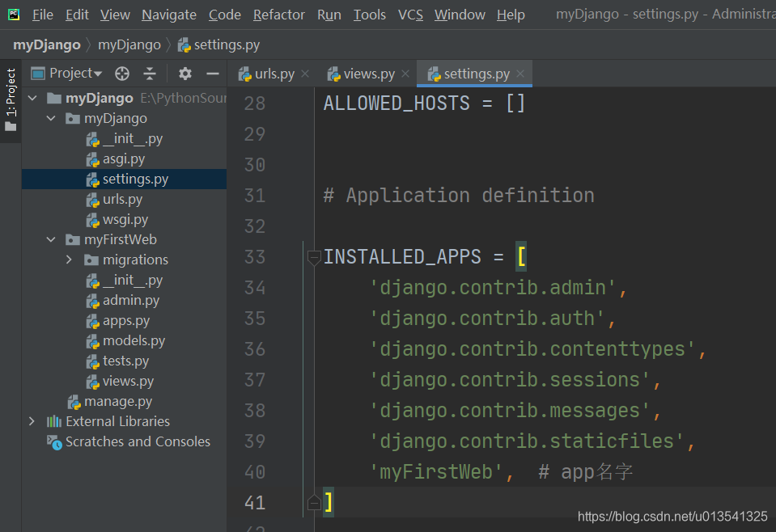Image resolution: width=776 pixels, height=532 pixels.
Task: Open Project panel settings gear
Action: click(x=185, y=74)
